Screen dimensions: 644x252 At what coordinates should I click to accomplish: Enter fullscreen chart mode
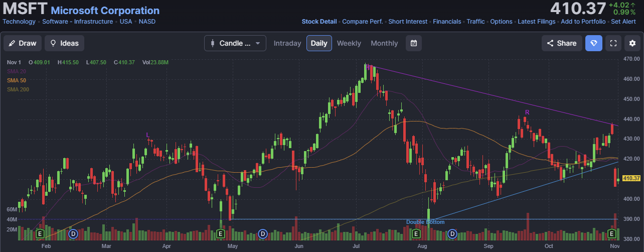pos(613,43)
